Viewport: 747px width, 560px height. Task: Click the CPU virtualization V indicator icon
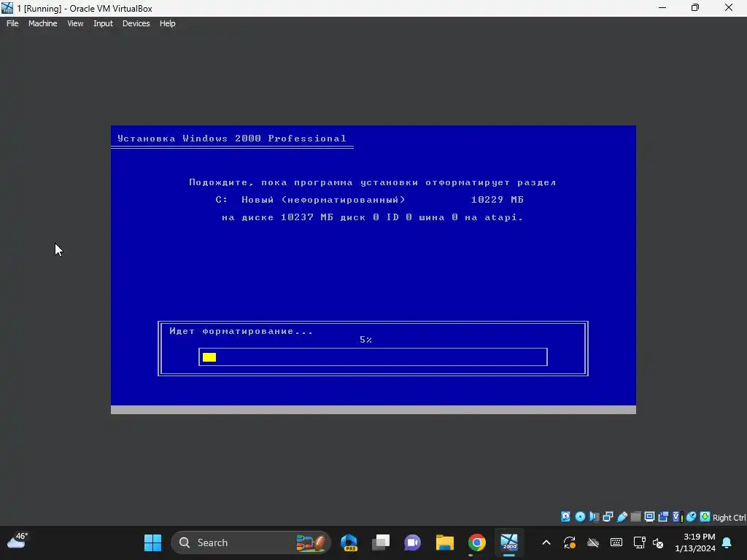pyautogui.click(x=677, y=517)
